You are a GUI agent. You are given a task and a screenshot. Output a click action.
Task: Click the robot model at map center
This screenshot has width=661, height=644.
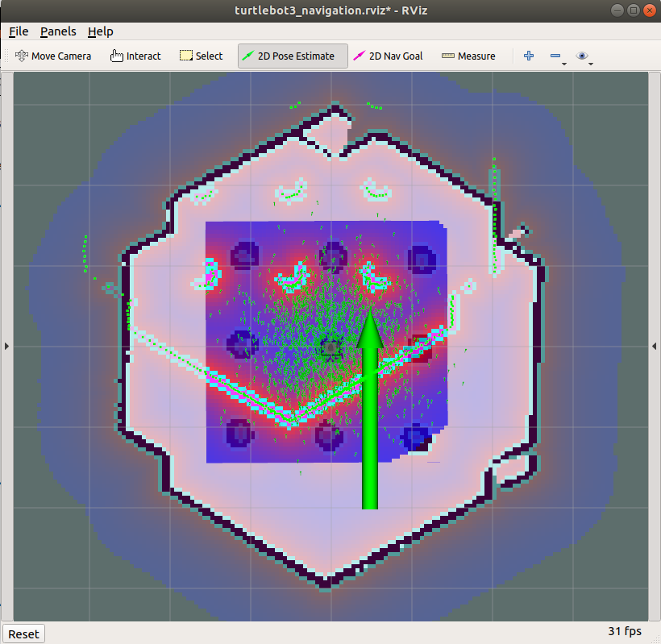(x=330, y=347)
